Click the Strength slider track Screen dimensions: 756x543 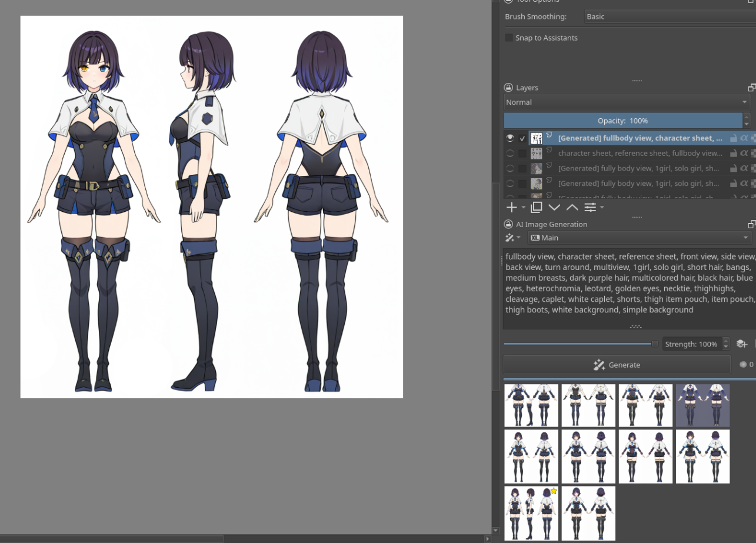[x=580, y=344]
